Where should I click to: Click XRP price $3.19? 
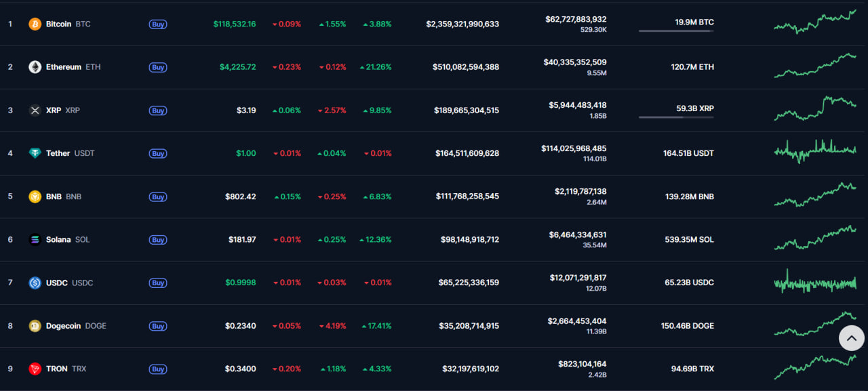pos(246,110)
